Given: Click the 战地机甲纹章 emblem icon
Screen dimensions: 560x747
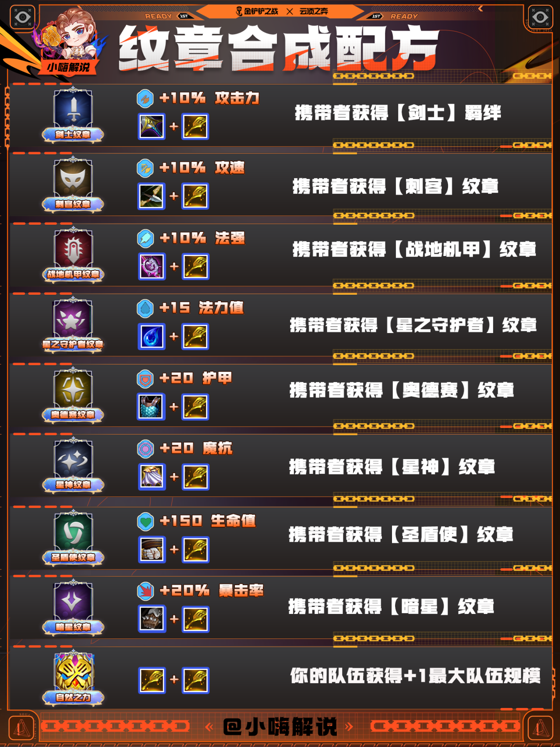Looking at the screenshot, I should (x=73, y=255).
